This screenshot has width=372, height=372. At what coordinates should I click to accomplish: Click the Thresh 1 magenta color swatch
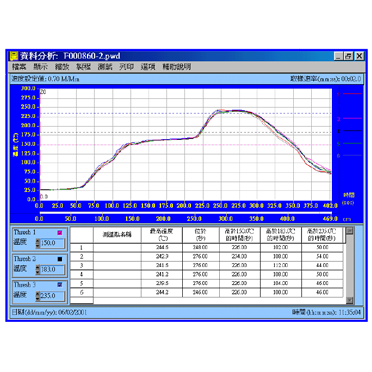point(60,233)
